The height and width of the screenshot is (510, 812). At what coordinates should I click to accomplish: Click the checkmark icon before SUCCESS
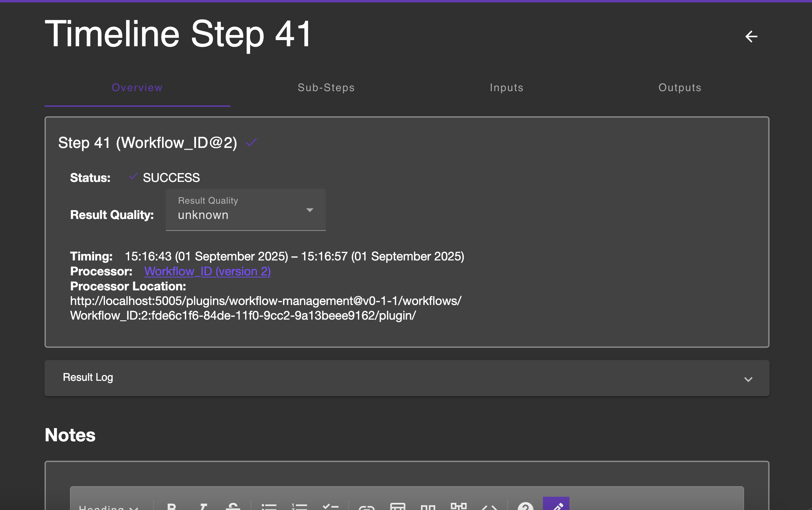pos(133,176)
